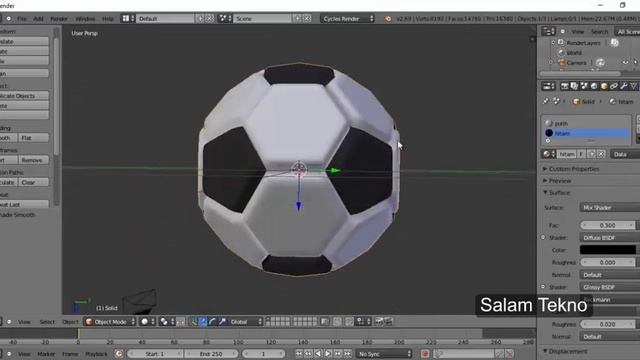640x360 pixels.
Task: Enable the rotate manipulator arc icon
Action: point(212,322)
